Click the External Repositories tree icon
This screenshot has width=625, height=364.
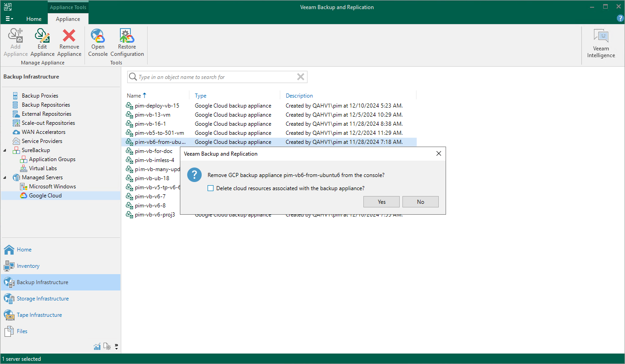[16, 114]
